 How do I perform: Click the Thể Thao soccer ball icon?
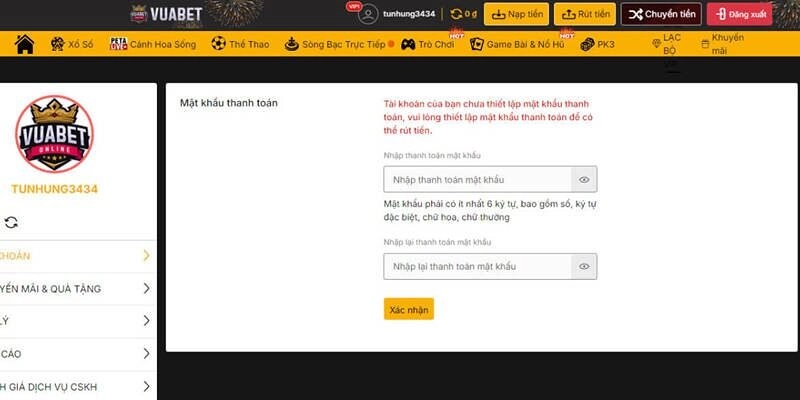218,44
